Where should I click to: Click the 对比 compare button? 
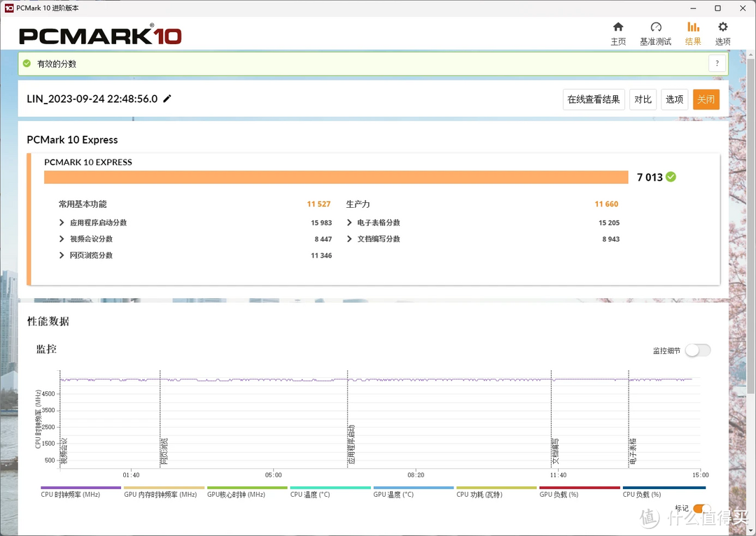coord(643,99)
